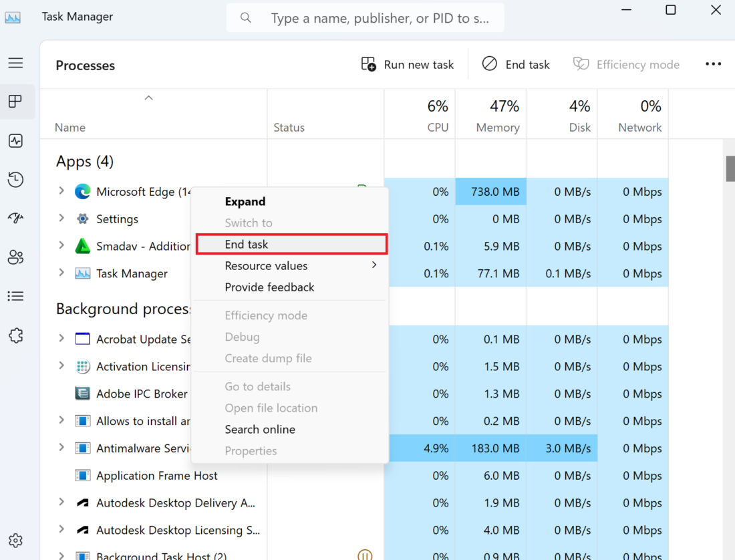The width and height of the screenshot is (735, 560).
Task: Expand the Background Task Host group
Action: 61,555
